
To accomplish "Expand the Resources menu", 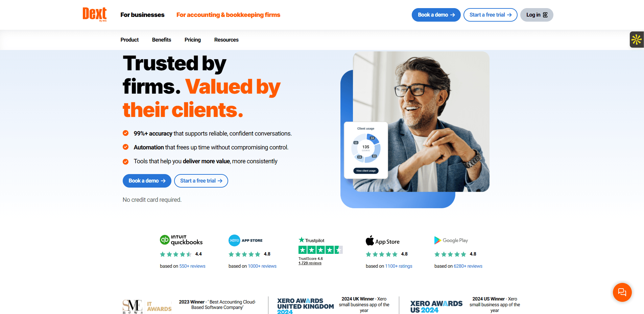I will click(x=226, y=40).
